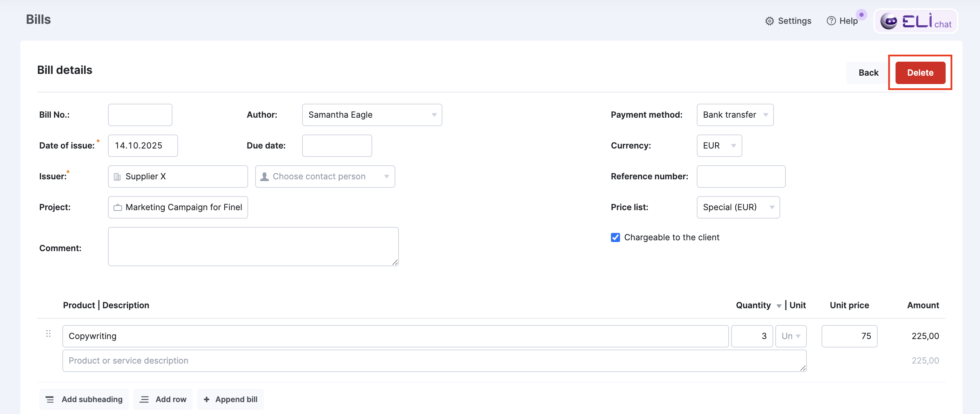980x414 pixels.
Task: Open the Price list Special (EUR) dropdown
Action: (738, 207)
